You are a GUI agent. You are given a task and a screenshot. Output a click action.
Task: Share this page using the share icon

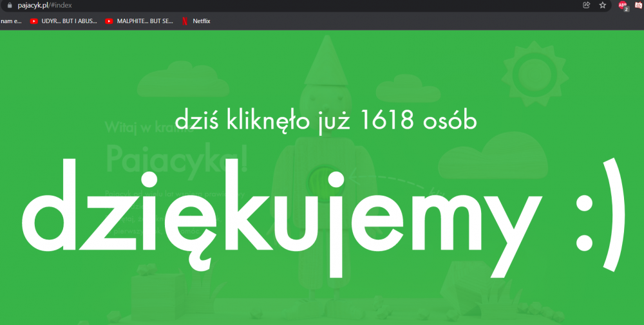pos(587,5)
